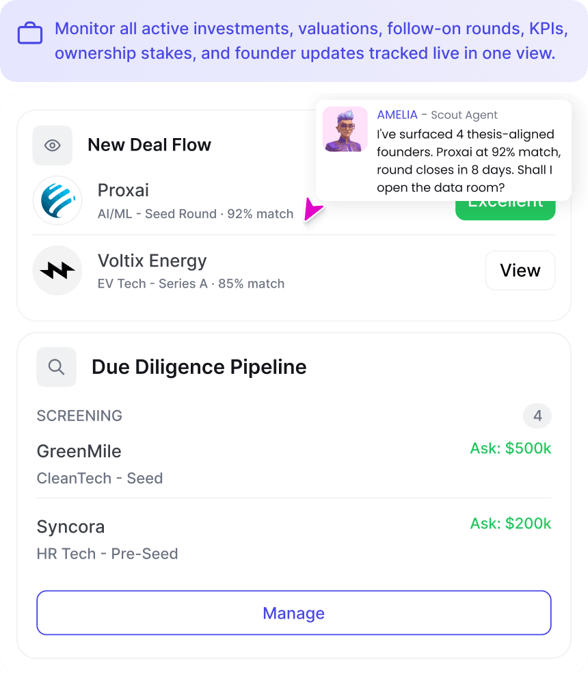Click the Ask: $200k amount
The height and width of the screenshot is (700, 588).
pos(511,523)
